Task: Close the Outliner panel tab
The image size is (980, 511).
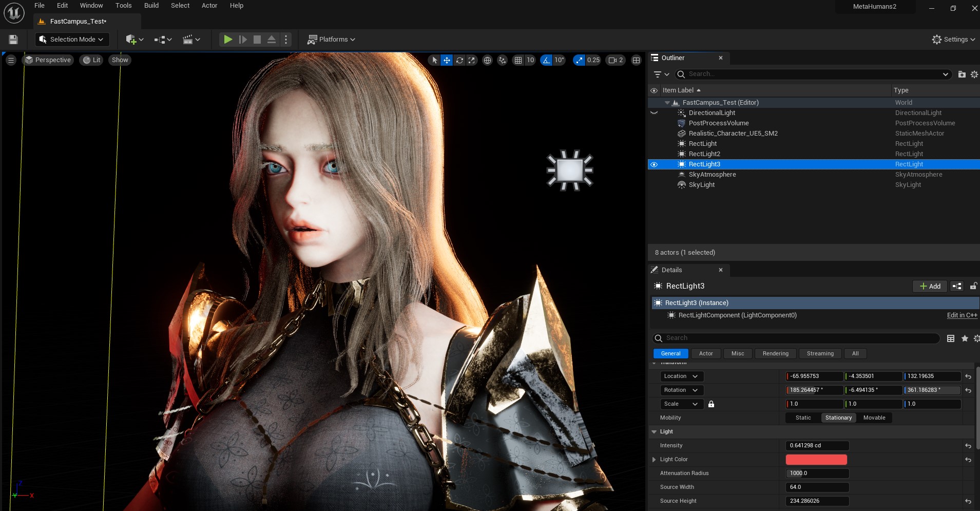Action: tap(721, 58)
